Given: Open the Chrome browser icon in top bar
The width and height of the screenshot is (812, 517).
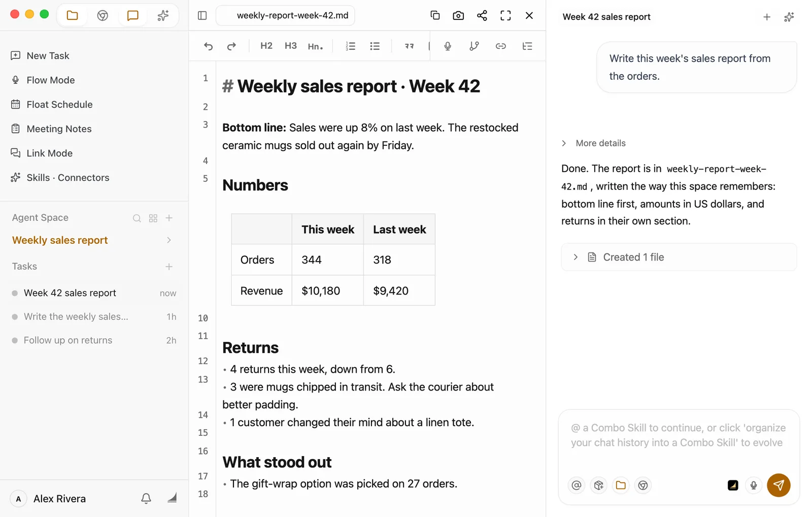Looking at the screenshot, I should [103, 15].
